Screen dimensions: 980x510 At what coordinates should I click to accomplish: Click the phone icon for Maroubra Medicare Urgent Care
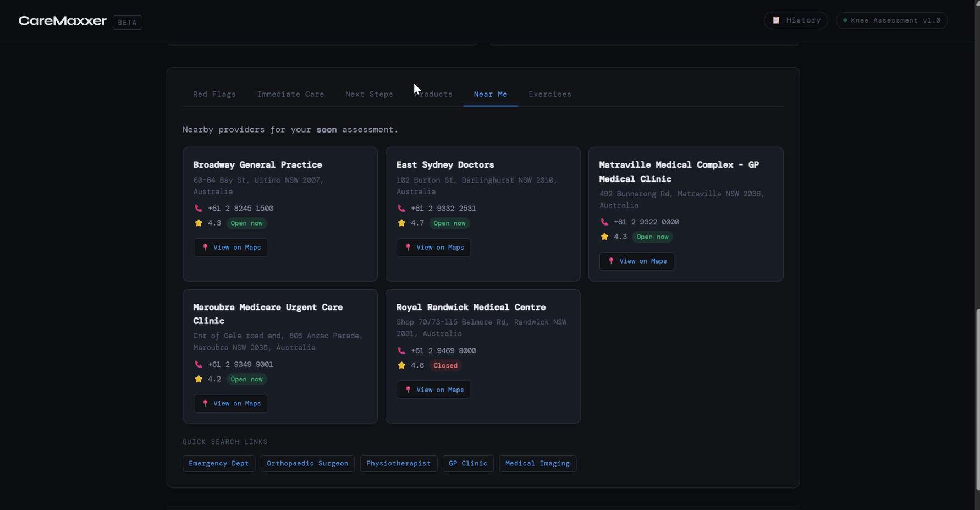click(x=199, y=364)
